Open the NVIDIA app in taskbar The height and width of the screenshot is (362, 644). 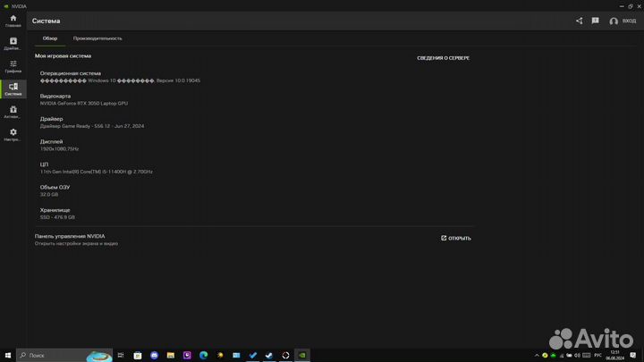click(x=302, y=355)
